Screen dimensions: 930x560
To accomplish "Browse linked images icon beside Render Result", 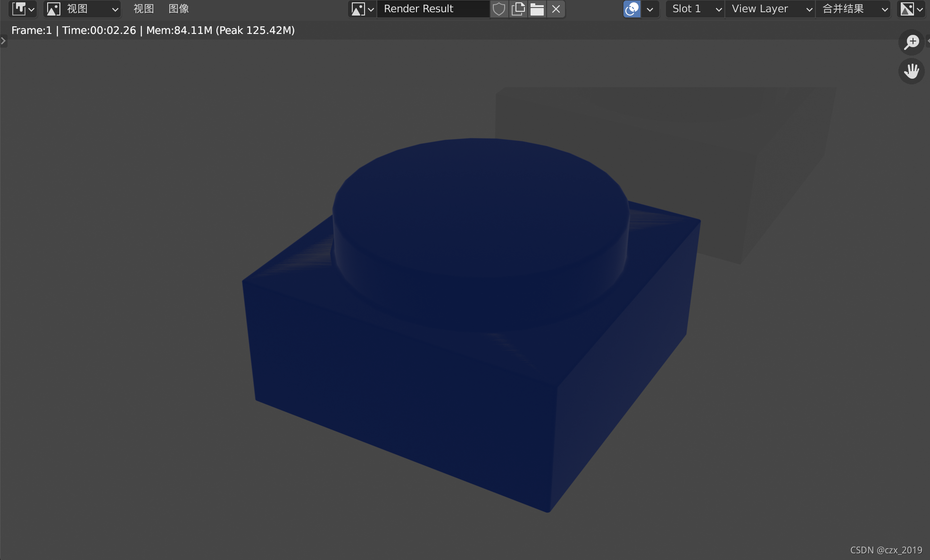I will click(362, 9).
